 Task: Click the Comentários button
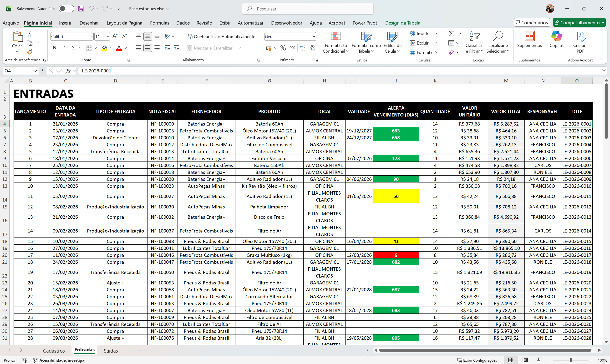tap(532, 23)
